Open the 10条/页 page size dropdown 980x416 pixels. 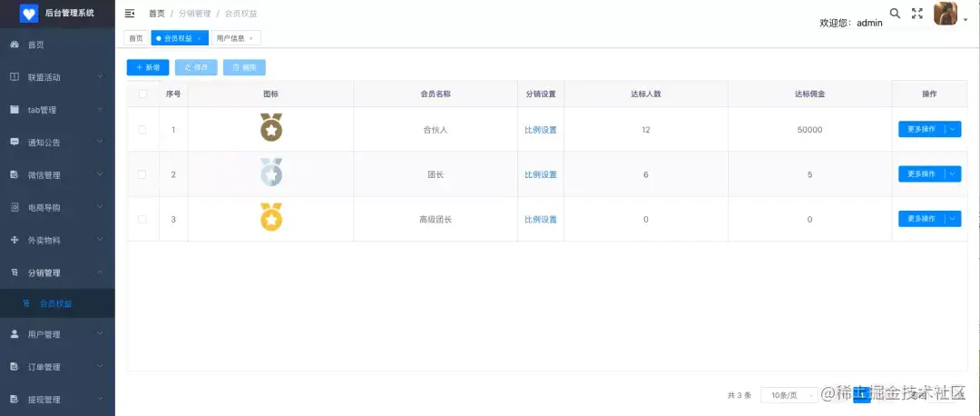(x=789, y=395)
